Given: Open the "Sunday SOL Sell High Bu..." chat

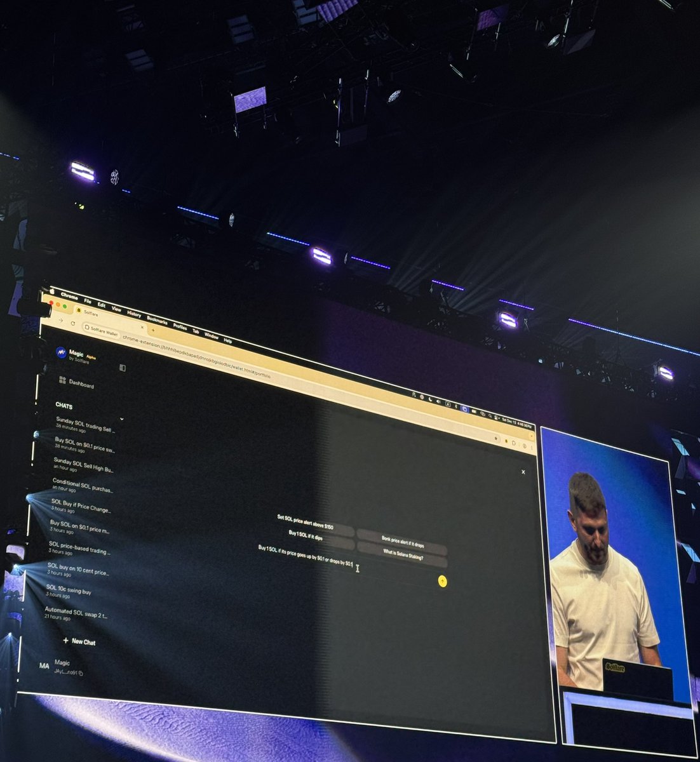Looking at the screenshot, I should click(83, 465).
